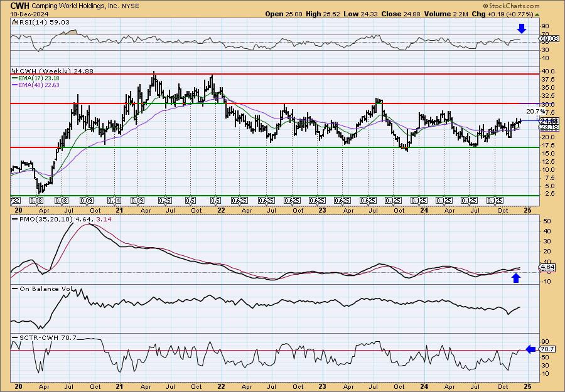Click the 17.5 price axis label
The image size is (565, 392).
[x=547, y=145]
